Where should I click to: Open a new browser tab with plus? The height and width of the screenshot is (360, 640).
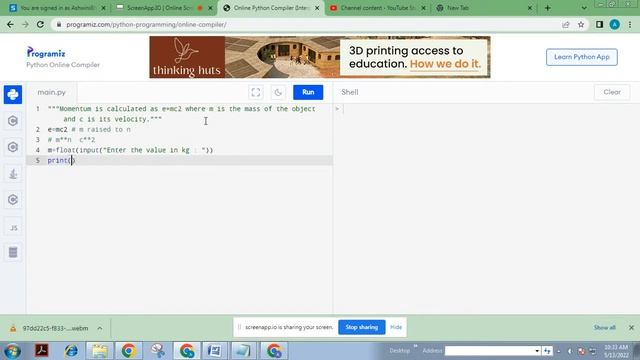coord(548,8)
